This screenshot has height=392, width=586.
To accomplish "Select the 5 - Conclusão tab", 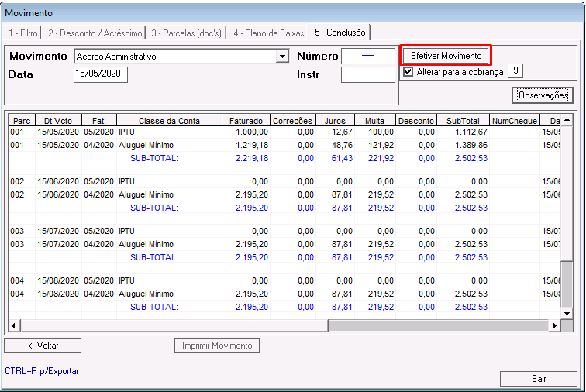I will pyautogui.click(x=340, y=33).
